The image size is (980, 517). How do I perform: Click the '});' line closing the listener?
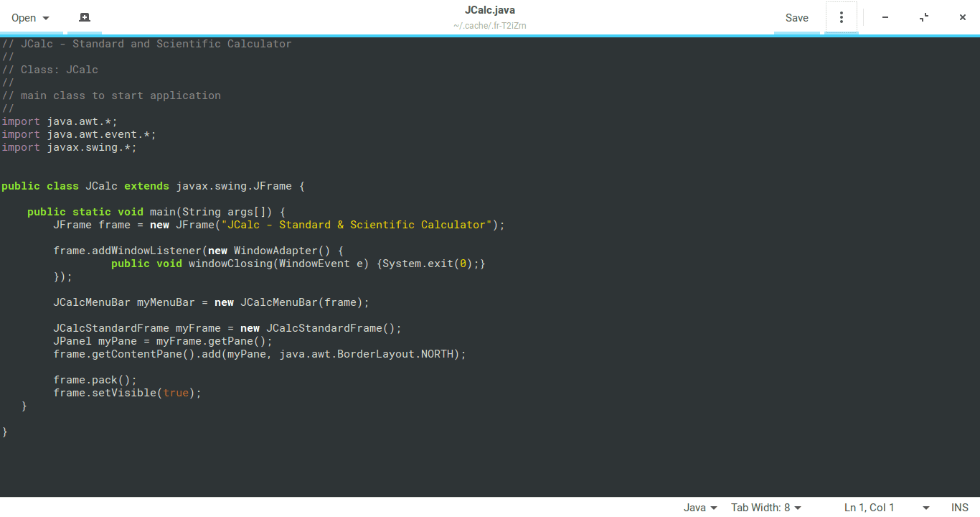pos(63,276)
